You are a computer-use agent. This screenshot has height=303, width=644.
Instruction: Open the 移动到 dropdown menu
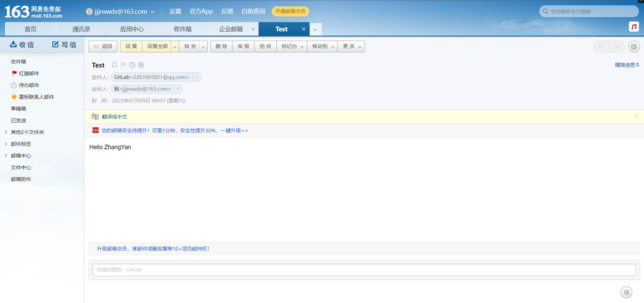coord(323,46)
